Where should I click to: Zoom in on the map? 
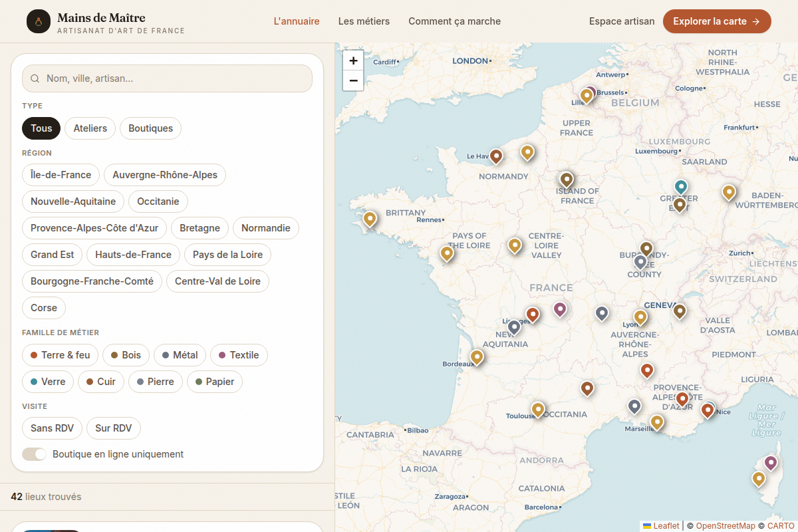click(353, 61)
